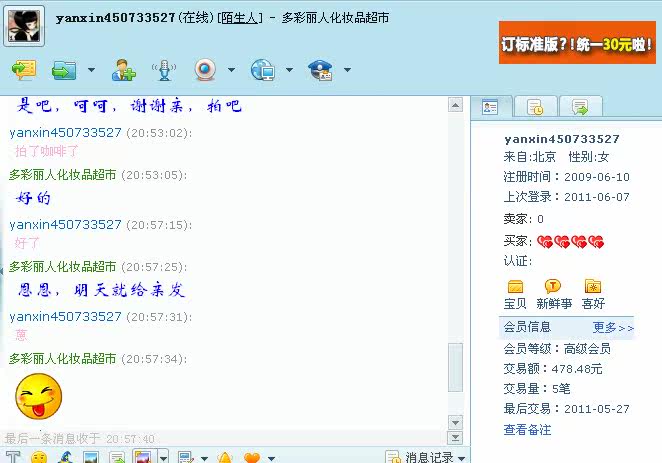Click the 好的 message text
The width and height of the screenshot is (662, 463).
33,198
